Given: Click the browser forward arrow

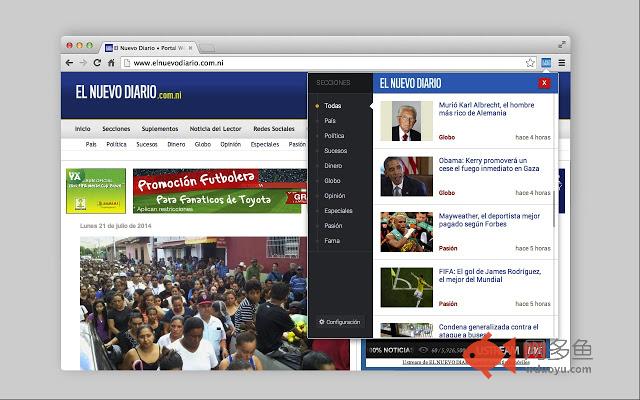Looking at the screenshot, I should (x=83, y=63).
